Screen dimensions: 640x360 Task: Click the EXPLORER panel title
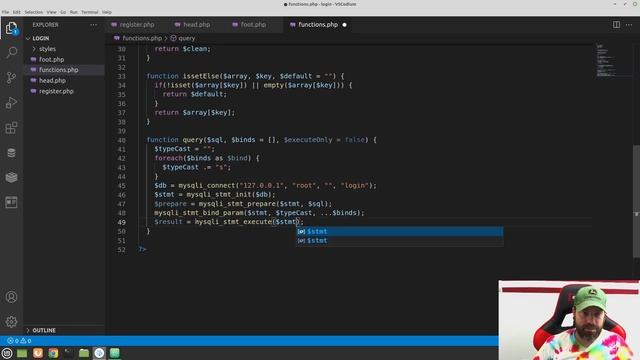(x=45, y=25)
